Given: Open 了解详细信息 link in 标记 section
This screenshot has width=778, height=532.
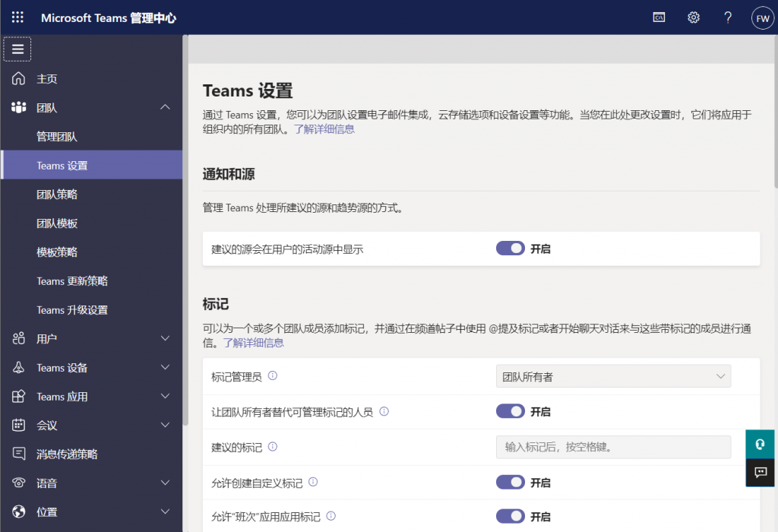Looking at the screenshot, I should (254, 343).
